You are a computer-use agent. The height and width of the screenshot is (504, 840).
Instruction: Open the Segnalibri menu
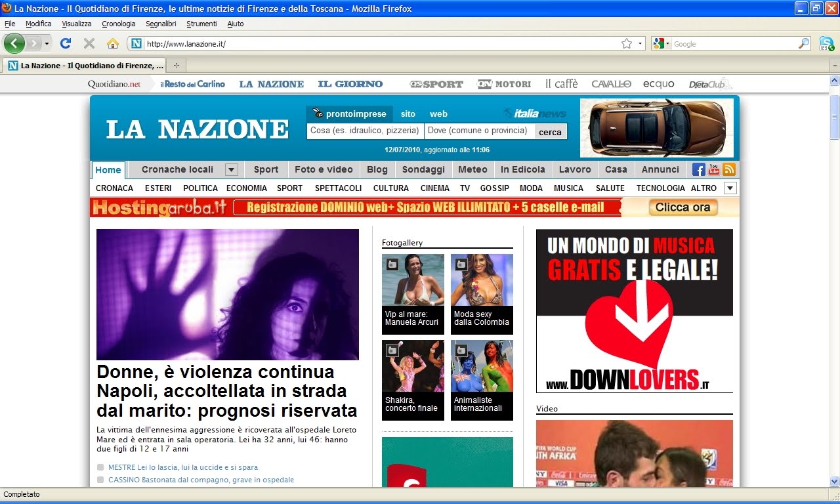(161, 24)
